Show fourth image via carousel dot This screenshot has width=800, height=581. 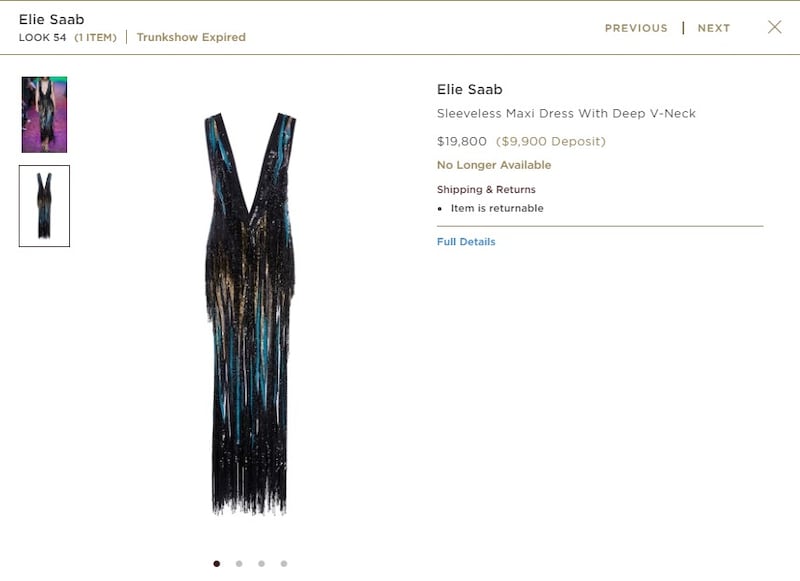[x=284, y=564]
